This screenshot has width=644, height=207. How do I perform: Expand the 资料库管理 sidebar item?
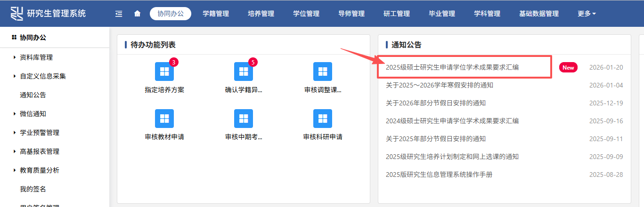[x=36, y=57]
